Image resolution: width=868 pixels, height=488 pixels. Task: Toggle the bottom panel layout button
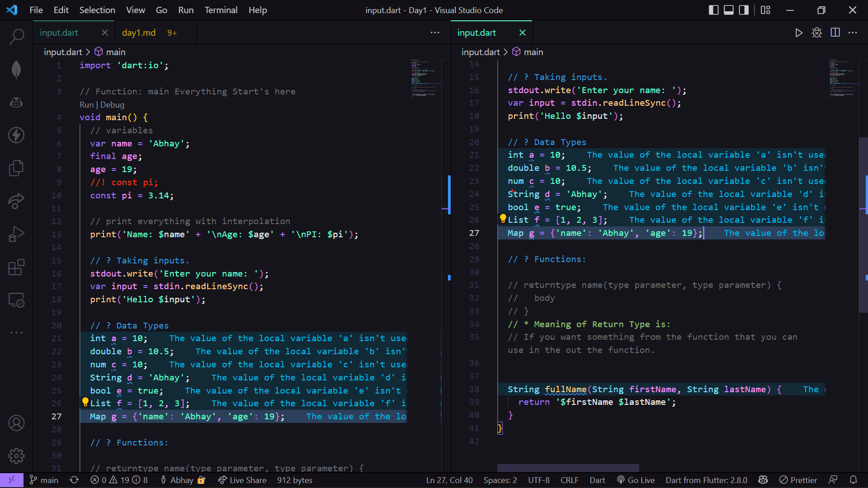coord(729,10)
